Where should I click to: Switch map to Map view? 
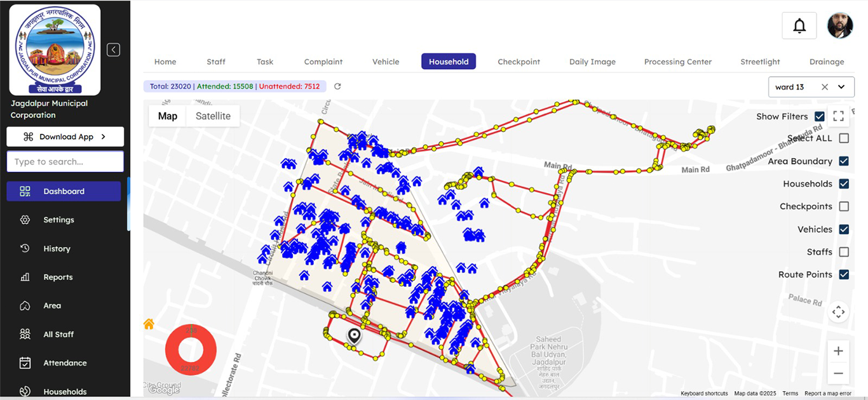[168, 116]
